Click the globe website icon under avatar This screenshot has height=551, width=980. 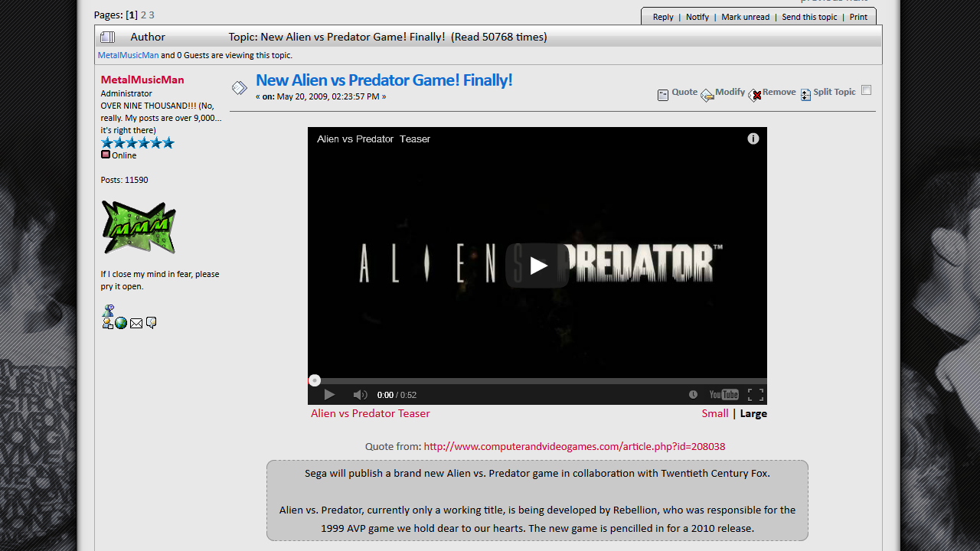[x=121, y=323]
